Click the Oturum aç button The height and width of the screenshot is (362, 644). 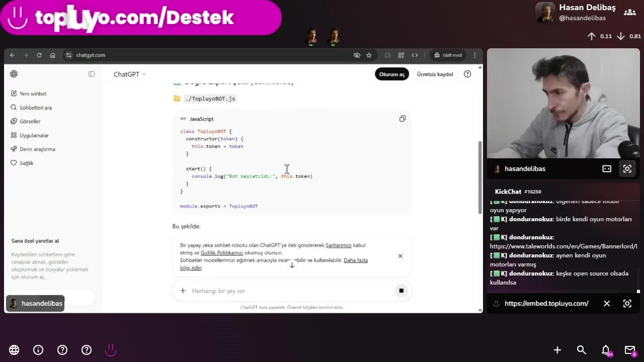392,74
